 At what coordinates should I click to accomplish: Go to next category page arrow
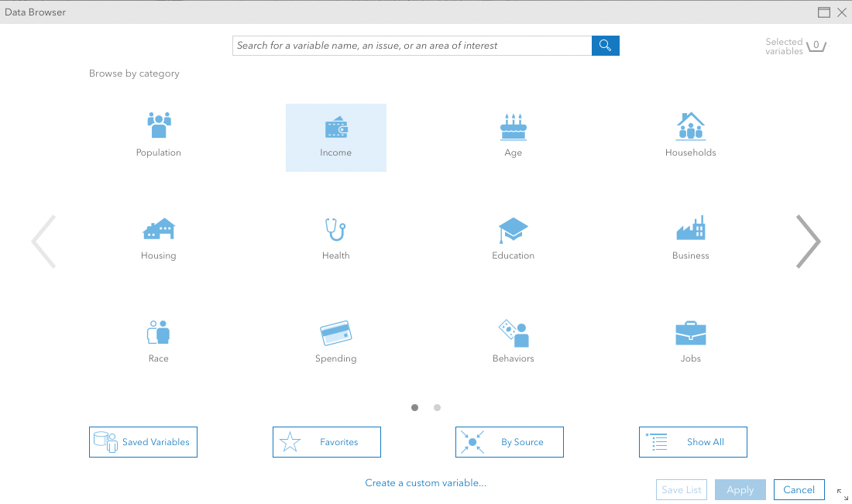pyautogui.click(x=808, y=242)
